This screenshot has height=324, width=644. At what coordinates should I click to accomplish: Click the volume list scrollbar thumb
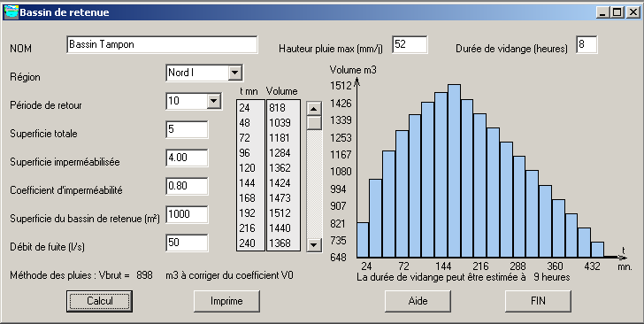coord(314,123)
